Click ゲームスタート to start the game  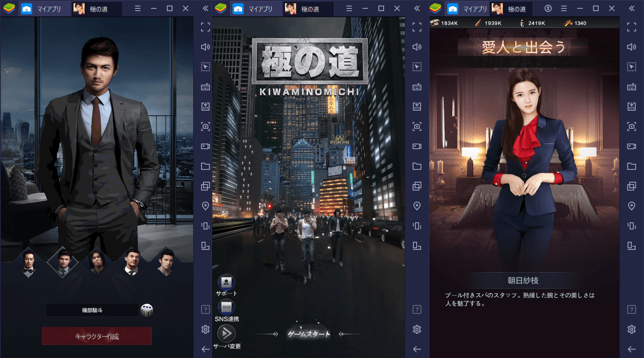point(309,334)
